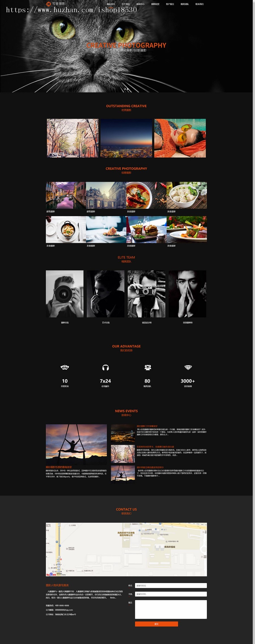This screenshot has width=255, height=644.
Task: Select the second carousel dot on cat banner
Action: pos(128,89)
